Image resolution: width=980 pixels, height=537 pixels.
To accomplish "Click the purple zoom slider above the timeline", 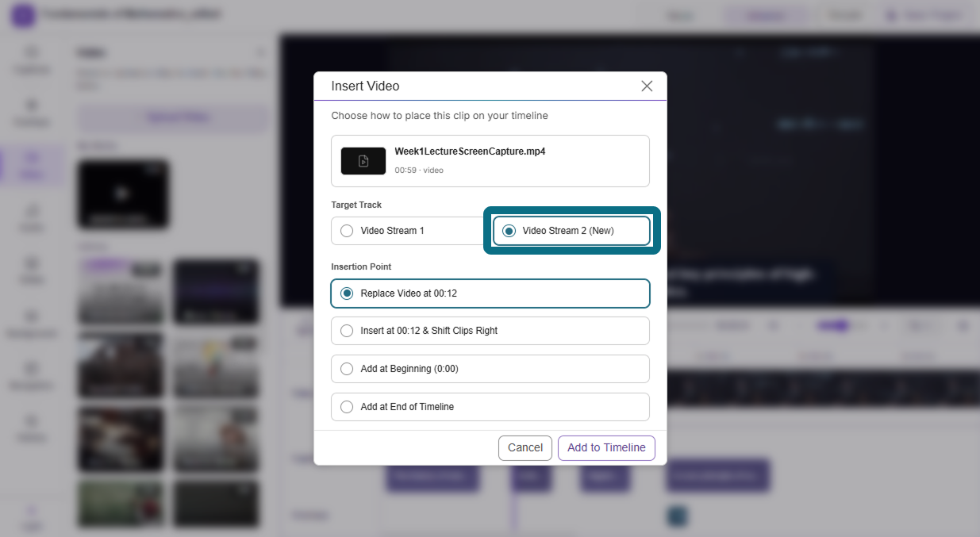I will pos(835,326).
